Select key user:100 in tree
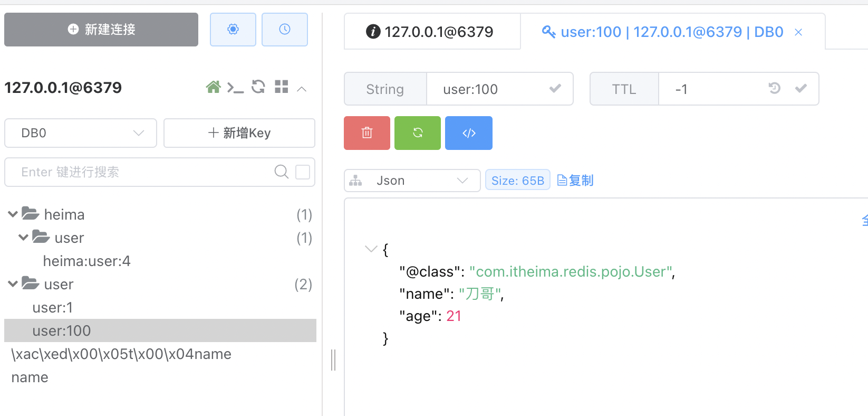Viewport: 868px width, 416px height. (x=160, y=330)
